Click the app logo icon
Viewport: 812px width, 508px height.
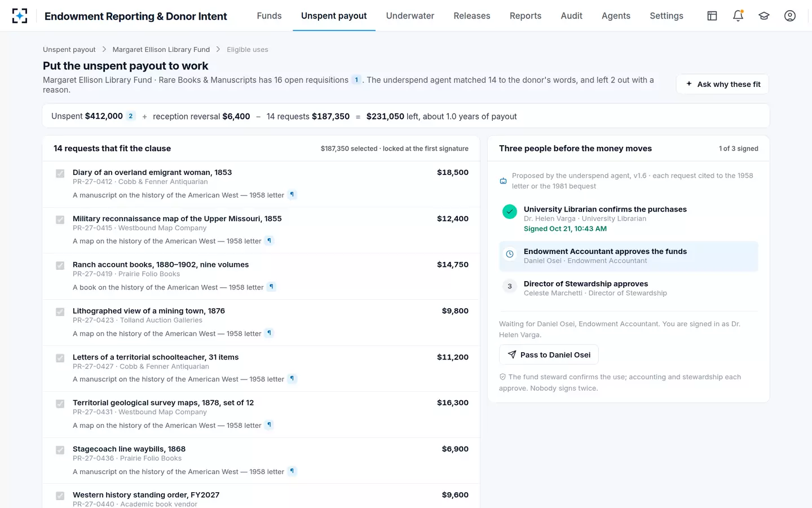[20, 16]
